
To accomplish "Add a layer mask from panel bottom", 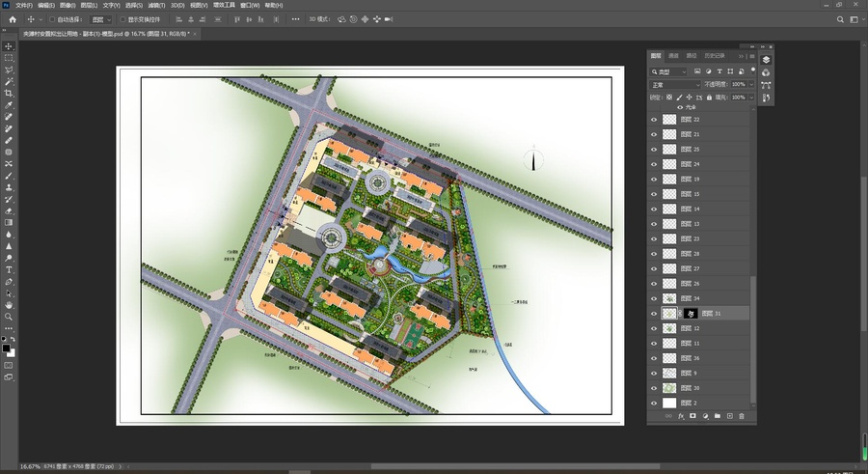I will point(692,416).
